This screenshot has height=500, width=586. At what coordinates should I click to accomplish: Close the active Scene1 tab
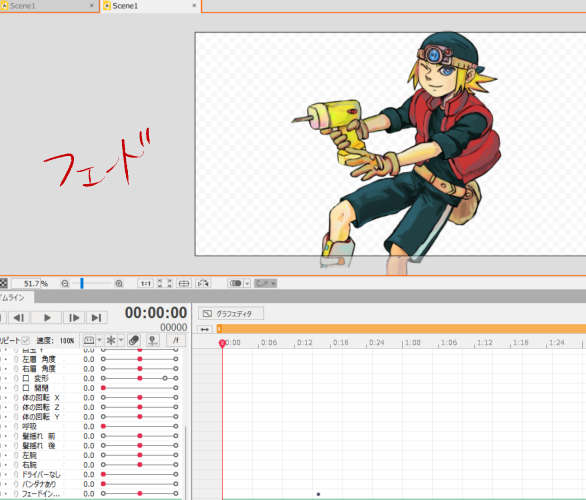pyautogui.click(x=194, y=6)
